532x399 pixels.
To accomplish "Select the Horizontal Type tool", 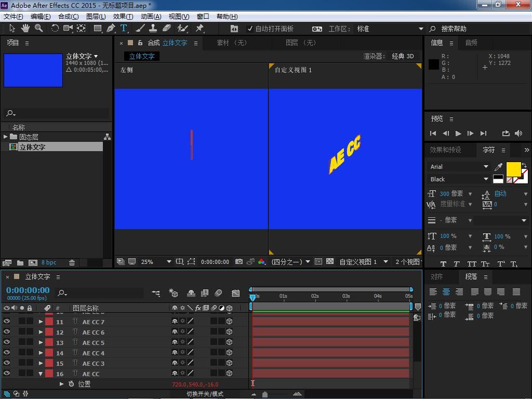I will pos(124,29).
